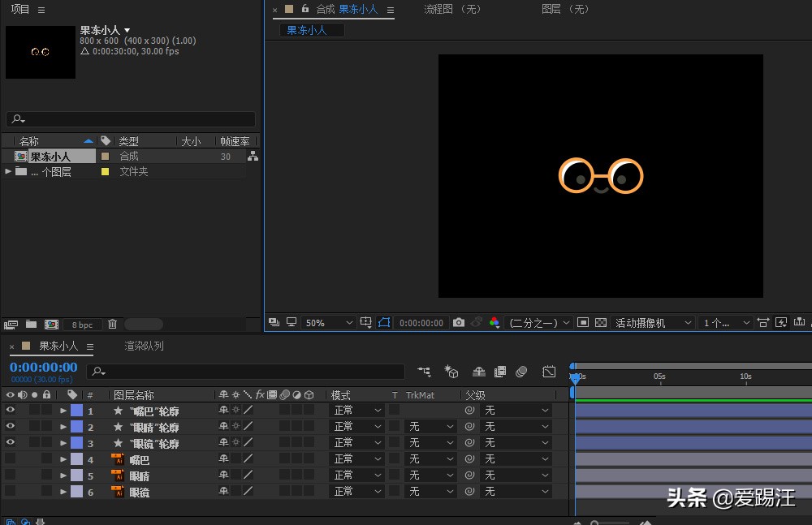
Task: Open the 活动摄像机 camera view dropdown
Action: pos(654,323)
